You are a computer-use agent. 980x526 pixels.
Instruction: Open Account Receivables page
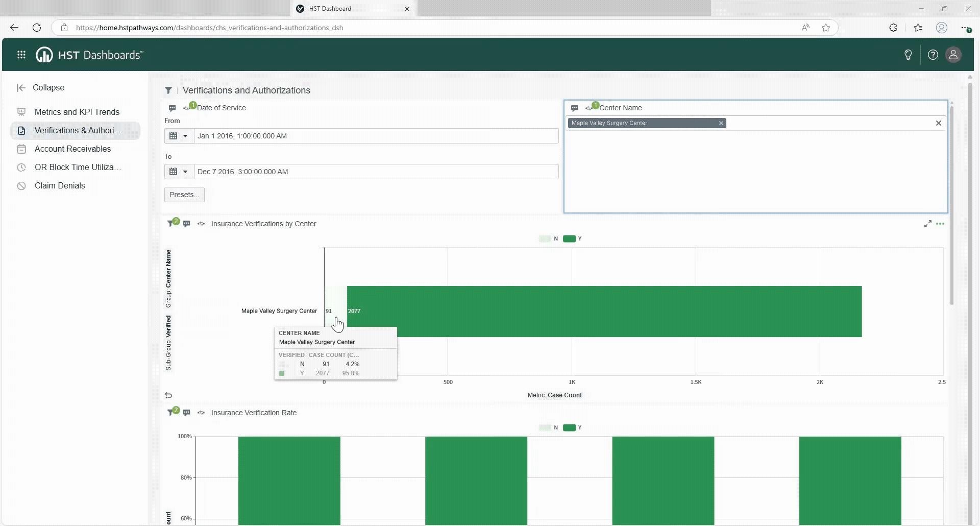(76, 149)
